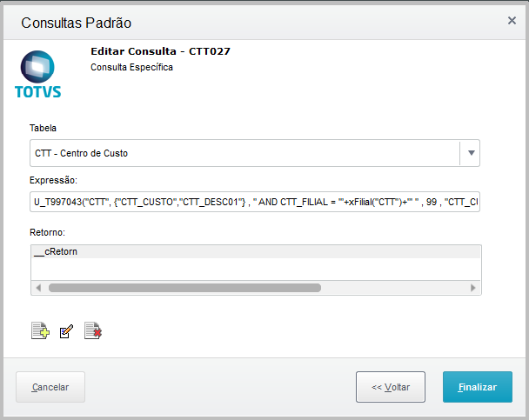Select the CTT - Centro de Custo combo box
Screen dimensions: 529x420
point(244,153)
